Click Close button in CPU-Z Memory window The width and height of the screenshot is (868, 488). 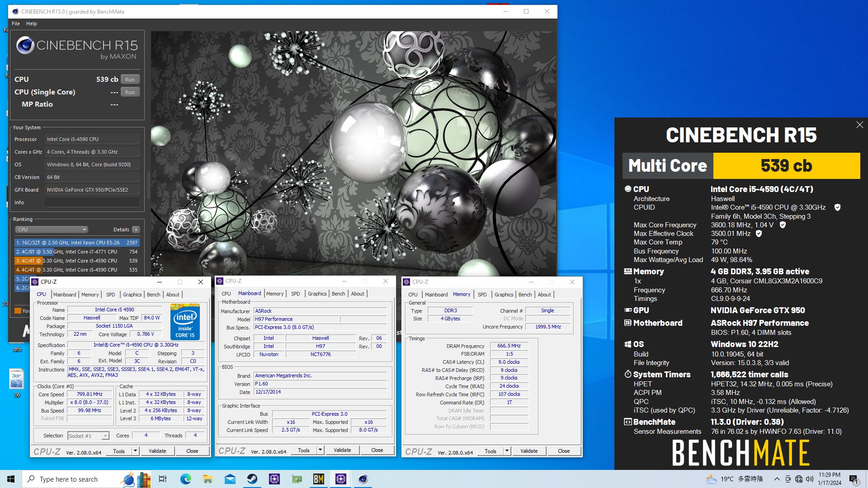(x=564, y=451)
